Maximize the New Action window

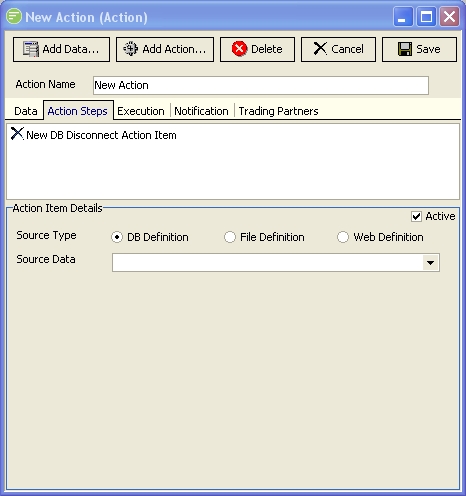426,16
